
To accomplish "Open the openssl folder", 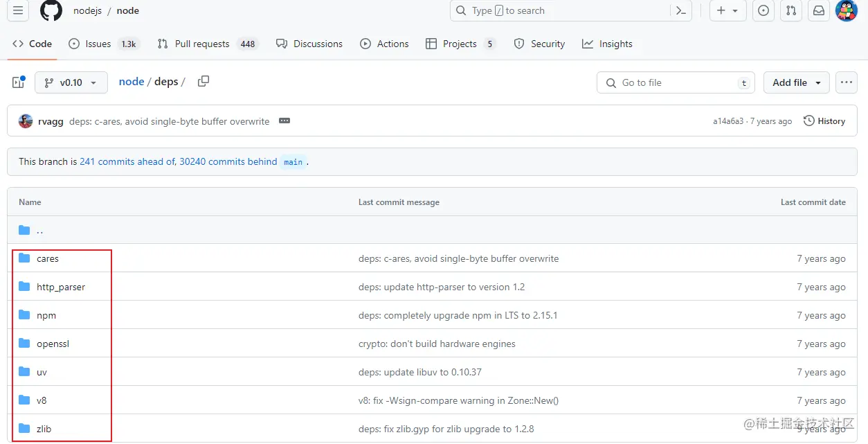I will (53, 344).
